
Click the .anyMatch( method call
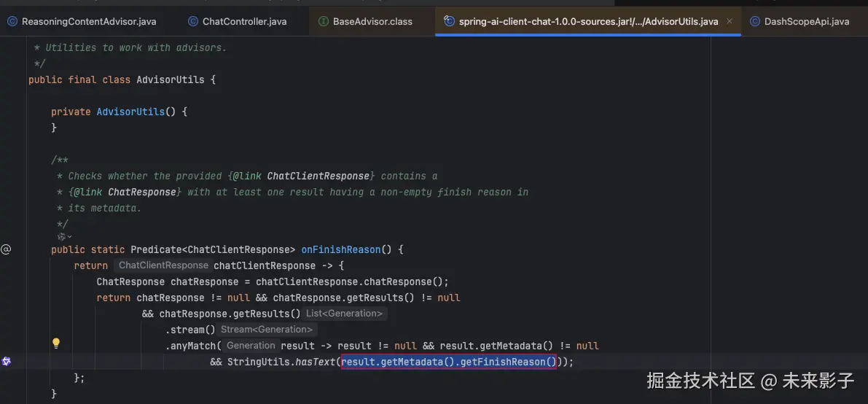click(x=193, y=346)
